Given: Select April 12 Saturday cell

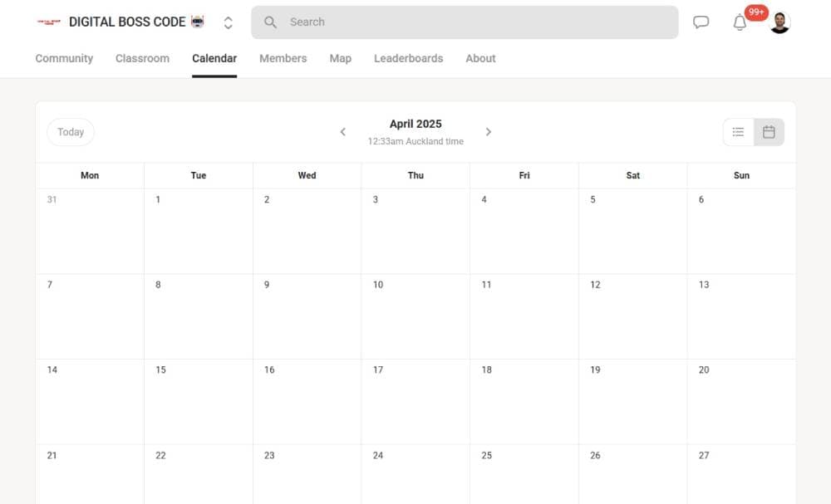Looking at the screenshot, I should tap(633, 316).
